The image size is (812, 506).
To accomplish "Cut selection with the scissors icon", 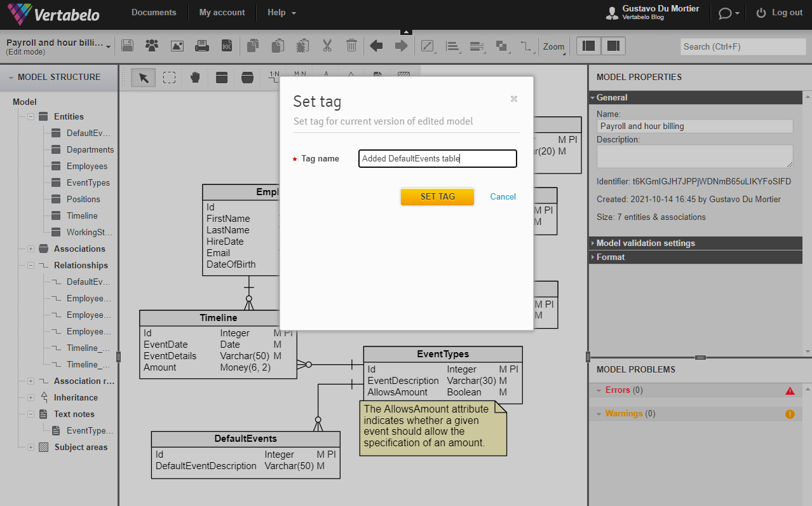I will click(x=327, y=46).
